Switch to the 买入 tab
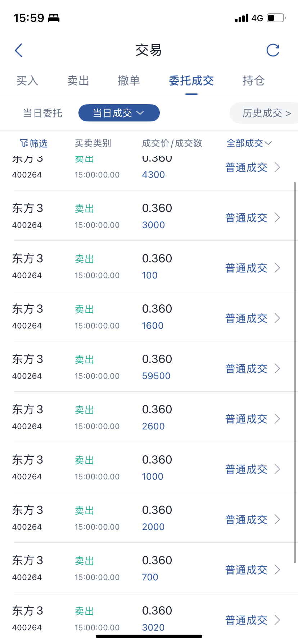The width and height of the screenshot is (298, 644). [27, 80]
